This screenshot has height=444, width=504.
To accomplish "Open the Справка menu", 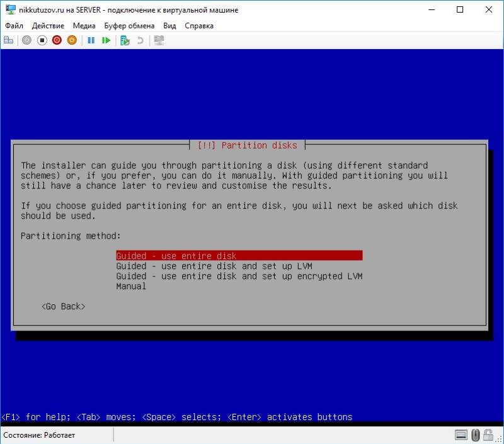I will 199,26.
